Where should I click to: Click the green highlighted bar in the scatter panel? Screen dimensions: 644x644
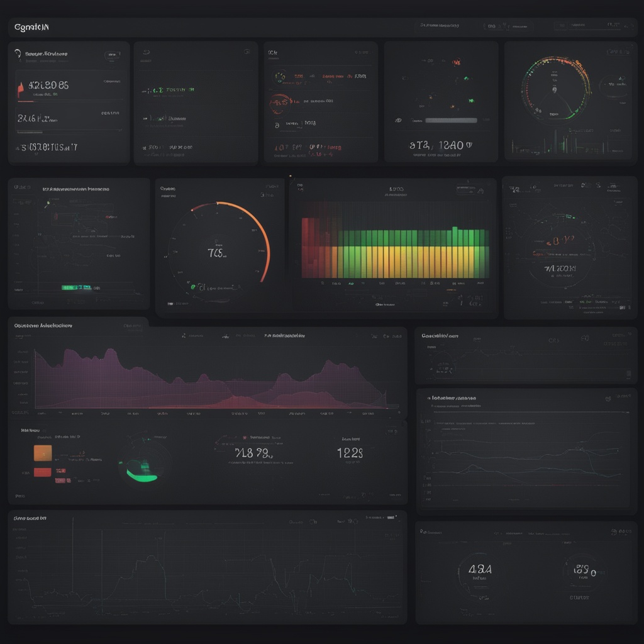[77, 287]
